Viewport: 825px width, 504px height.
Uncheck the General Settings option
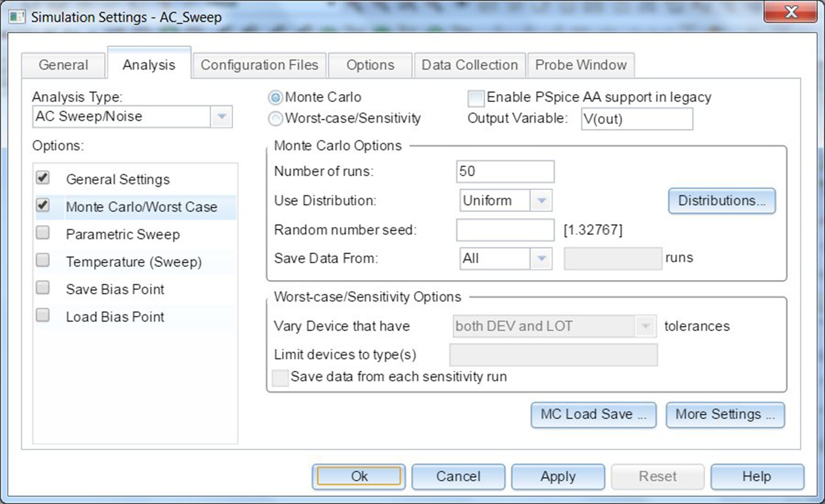coord(43,178)
